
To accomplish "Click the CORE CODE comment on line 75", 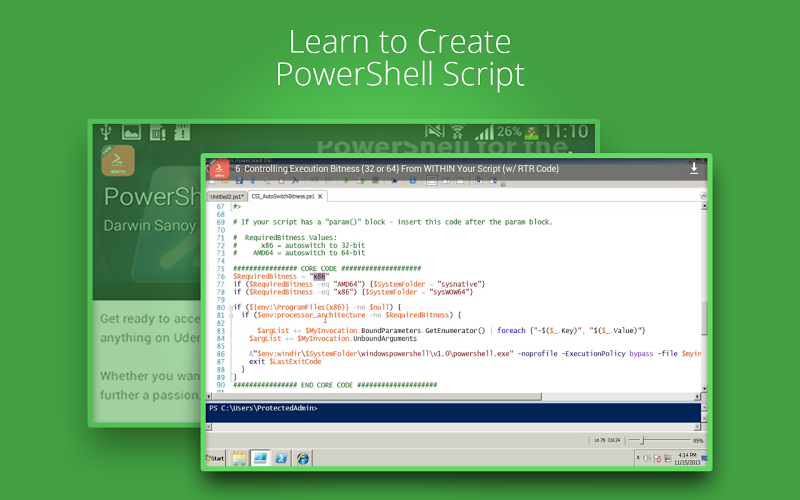I will click(x=327, y=268).
